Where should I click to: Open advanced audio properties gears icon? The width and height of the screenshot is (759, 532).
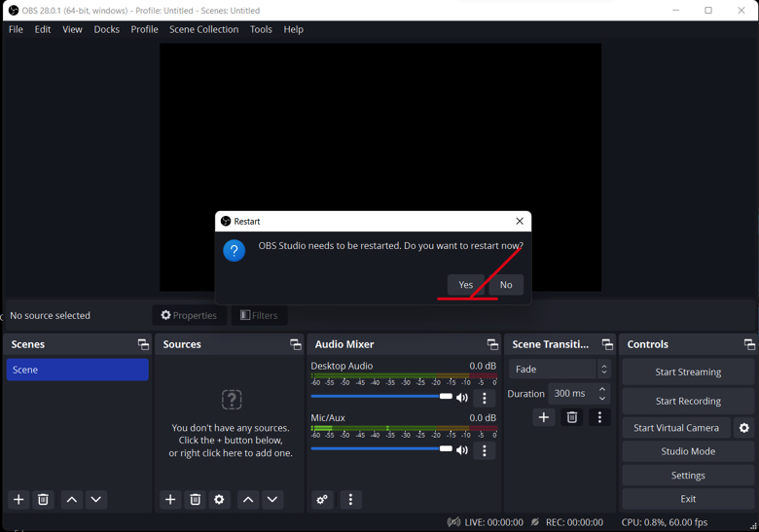[322, 499]
